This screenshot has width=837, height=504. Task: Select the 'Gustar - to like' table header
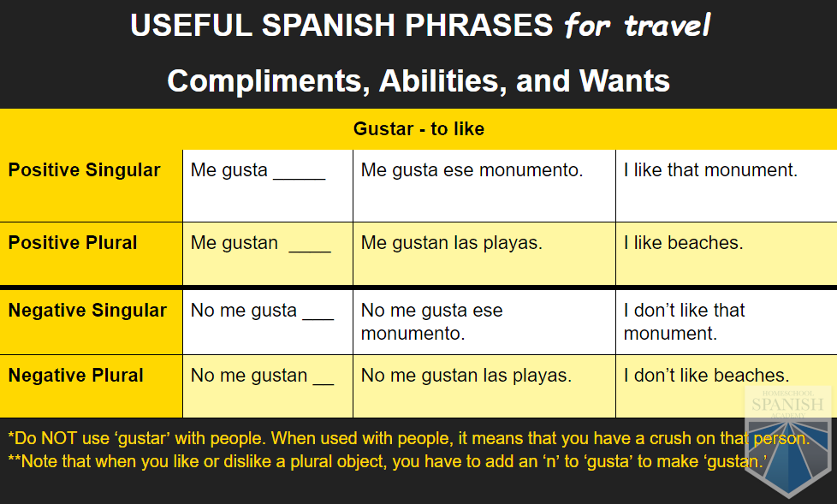point(418,129)
